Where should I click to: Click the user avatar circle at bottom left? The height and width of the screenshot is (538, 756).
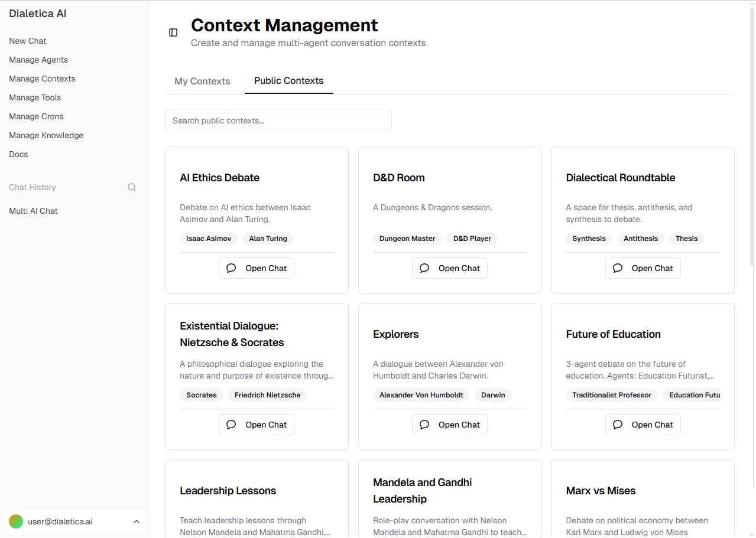[15, 521]
